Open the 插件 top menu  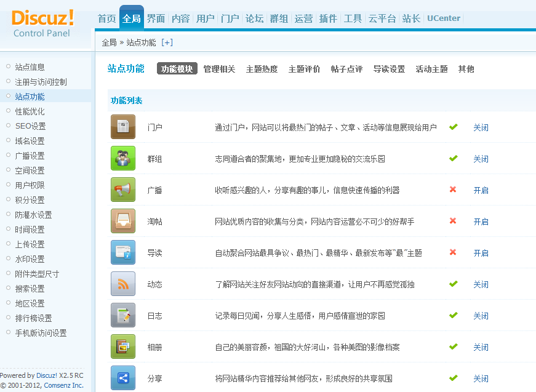[x=328, y=18]
